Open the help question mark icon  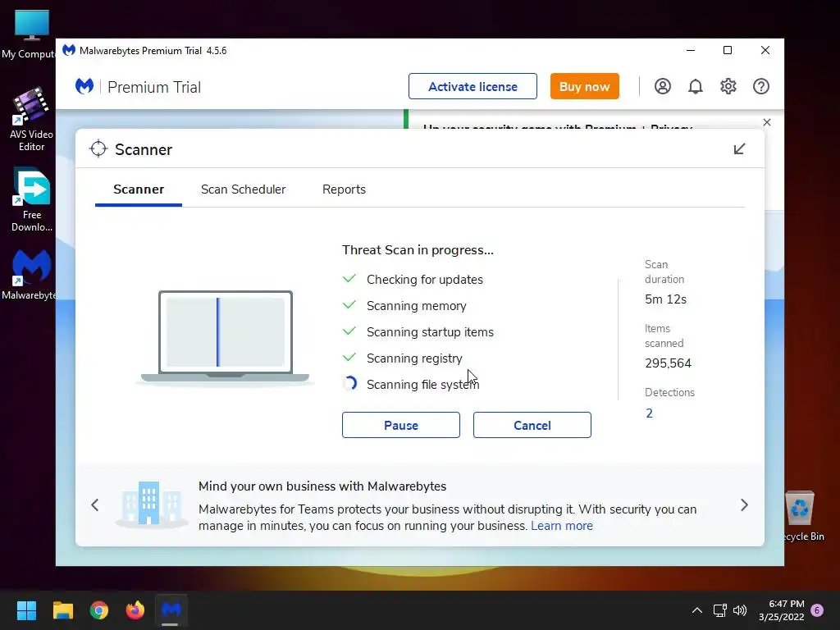(x=760, y=86)
